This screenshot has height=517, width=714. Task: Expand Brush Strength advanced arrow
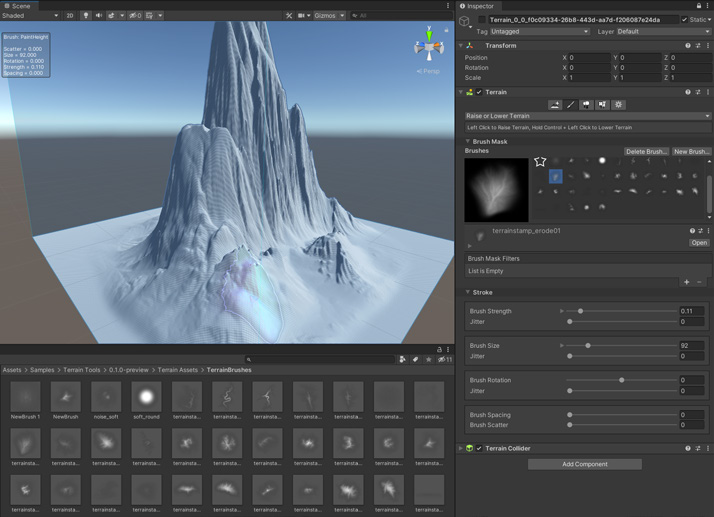tap(561, 311)
